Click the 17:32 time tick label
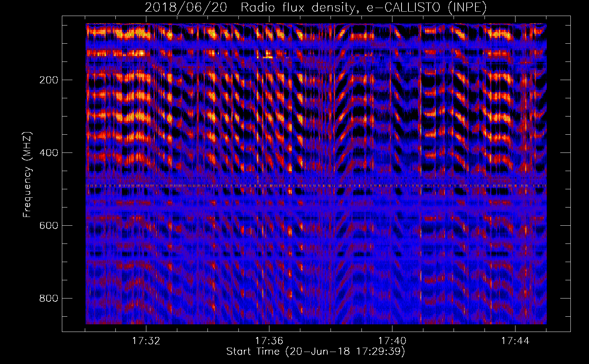 click(146, 341)
